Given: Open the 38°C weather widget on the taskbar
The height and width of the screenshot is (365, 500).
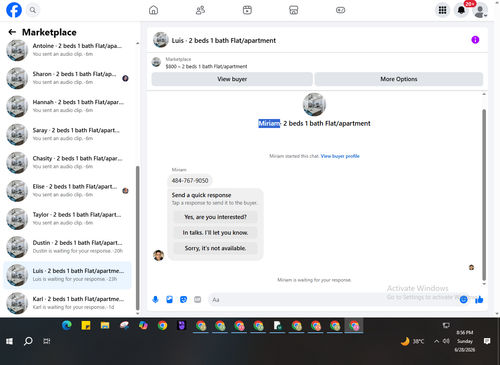Looking at the screenshot, I should (x=413, y=341).
